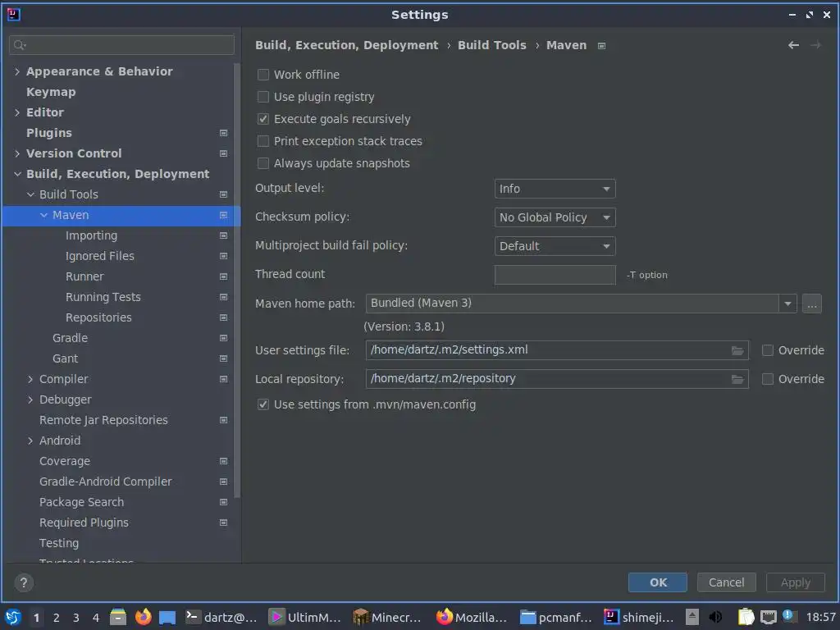This screenshot has width=840, height=630.
Task: Open the start menu icon in taskbar
Action: pyautogui.click(x=13, y=617)
